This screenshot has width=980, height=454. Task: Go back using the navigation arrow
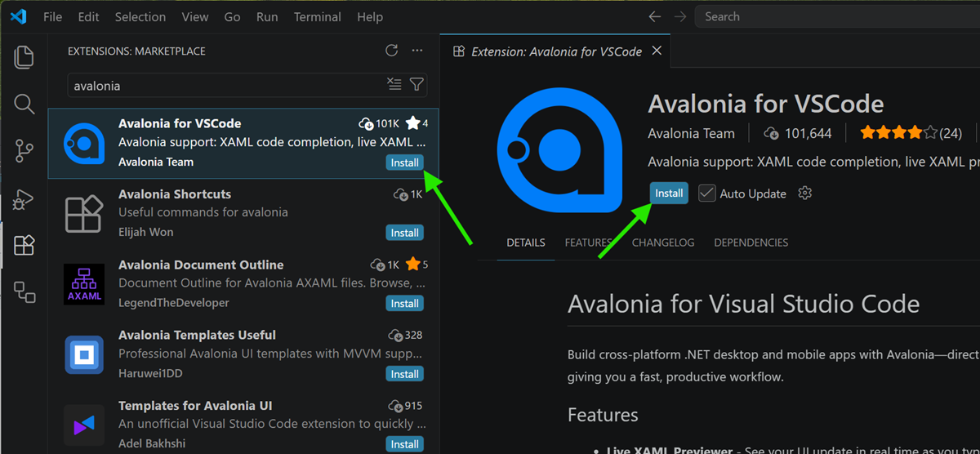[x=654, y=16]
